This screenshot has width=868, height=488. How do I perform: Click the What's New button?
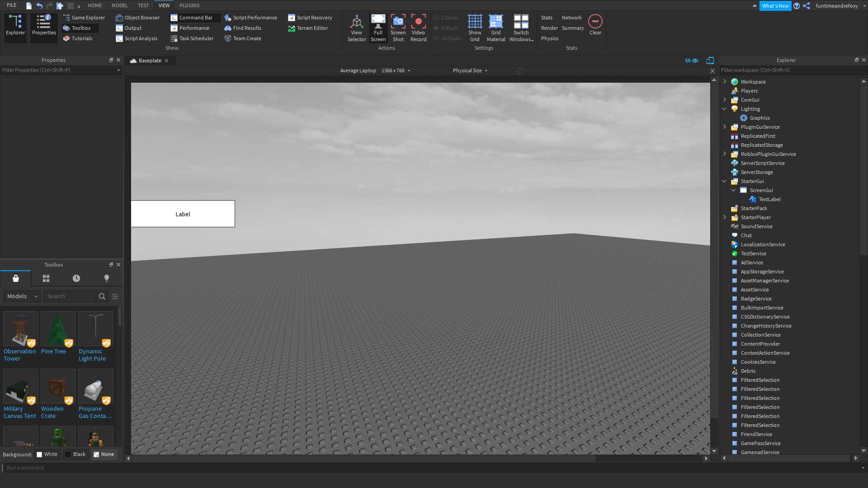pos(775,6)
